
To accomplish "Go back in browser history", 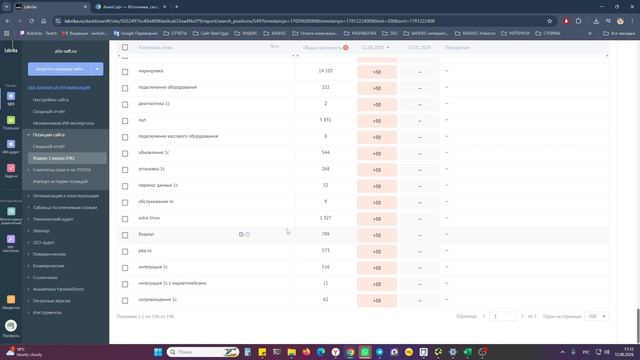I will [8, 21].
